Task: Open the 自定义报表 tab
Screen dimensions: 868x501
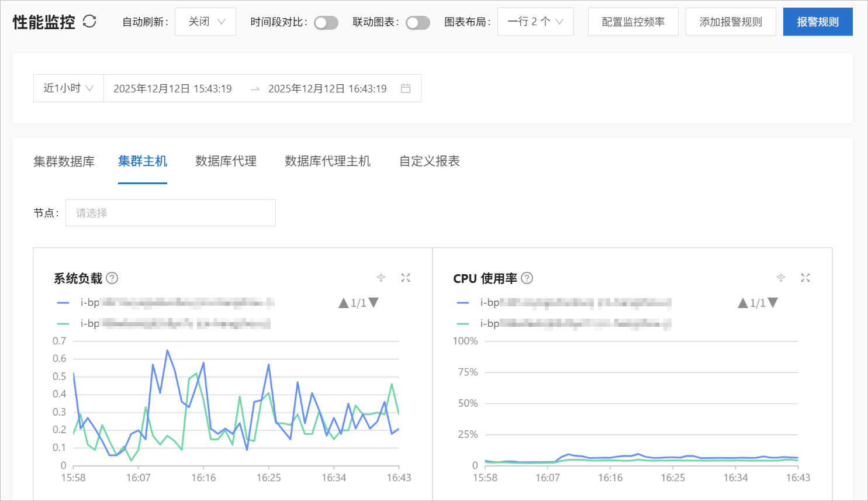Action: (x=430, y=161)
